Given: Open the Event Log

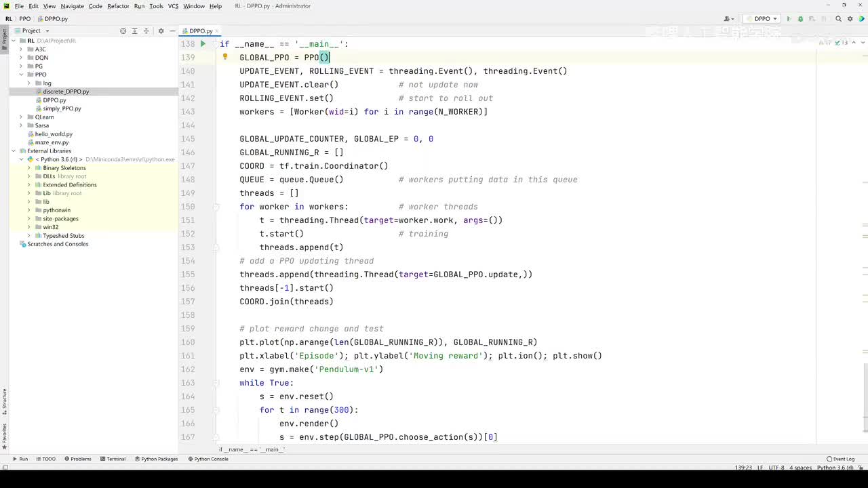Looking at the screenshot, I should coord(841,459).
